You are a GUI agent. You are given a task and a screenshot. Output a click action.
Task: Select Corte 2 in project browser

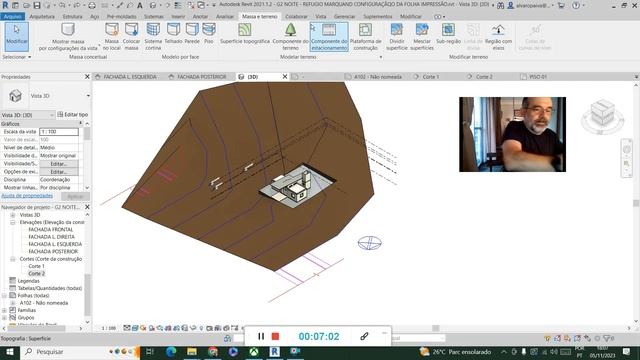click(x=36, y=273)
